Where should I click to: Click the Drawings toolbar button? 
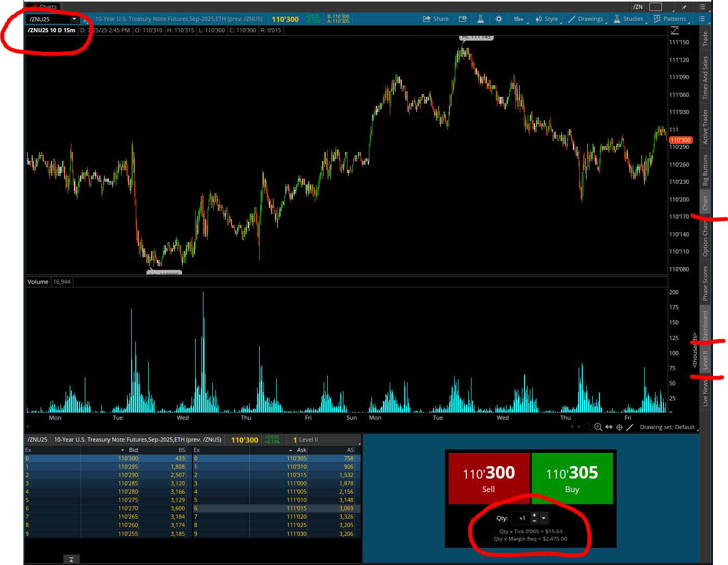[586, 19]
